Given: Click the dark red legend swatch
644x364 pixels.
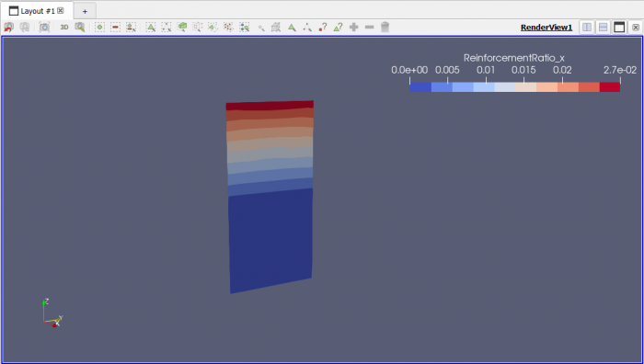Looking at the screenshot, I should [x=609, y=87].
